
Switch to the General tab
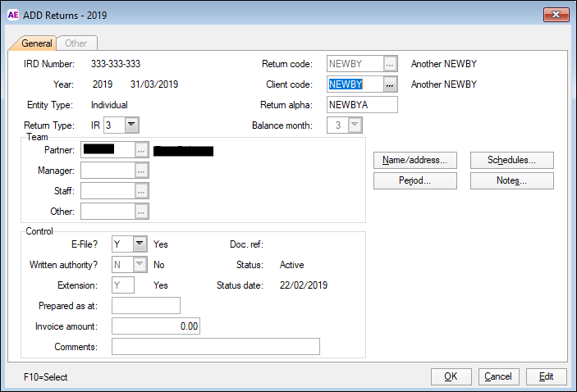(x=37, y=43)
